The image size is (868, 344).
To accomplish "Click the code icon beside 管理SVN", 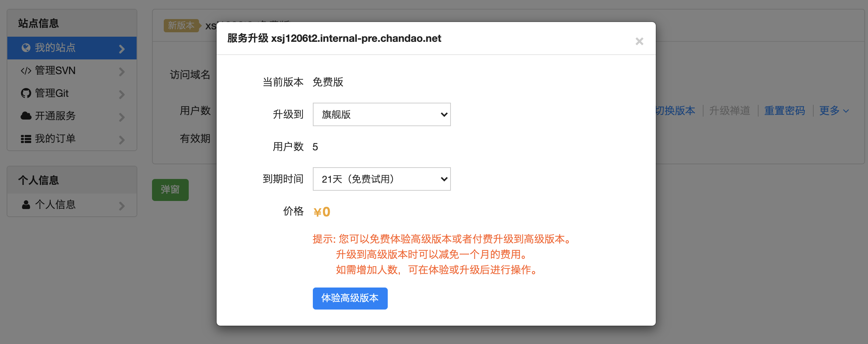I will [26, 71].
